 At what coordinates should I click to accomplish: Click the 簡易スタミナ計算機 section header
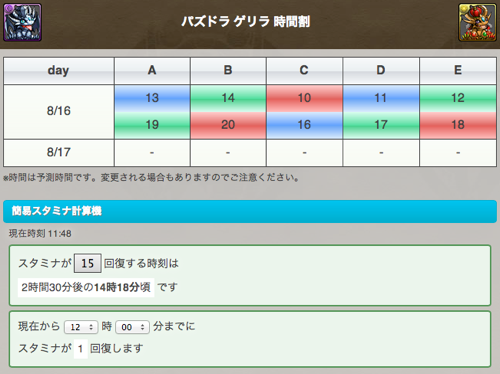250,211
